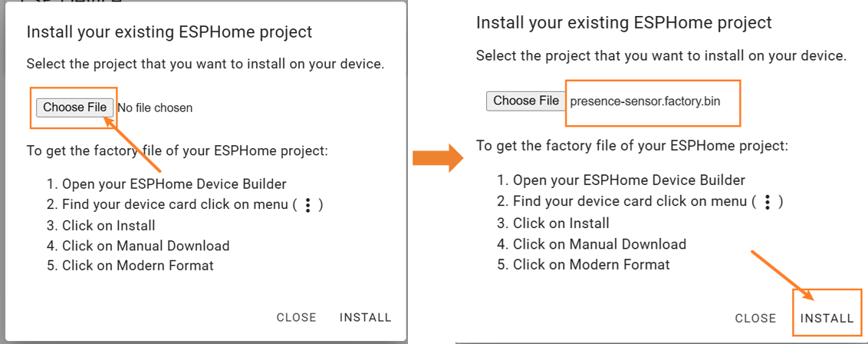The image size is (868, 344).
Task: Click the dialog title above "No file chosen"
Action: point(169,32)
